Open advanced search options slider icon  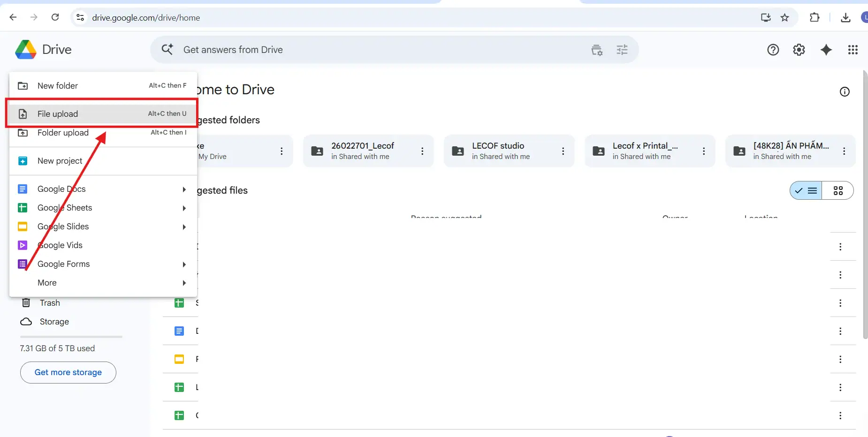622,50
